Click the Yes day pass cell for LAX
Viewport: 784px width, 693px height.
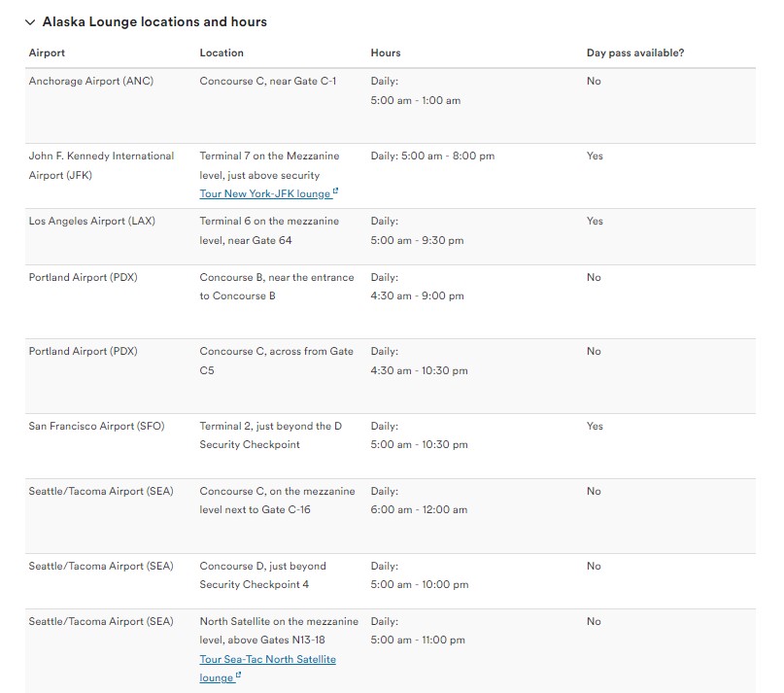tap(595, 222)
